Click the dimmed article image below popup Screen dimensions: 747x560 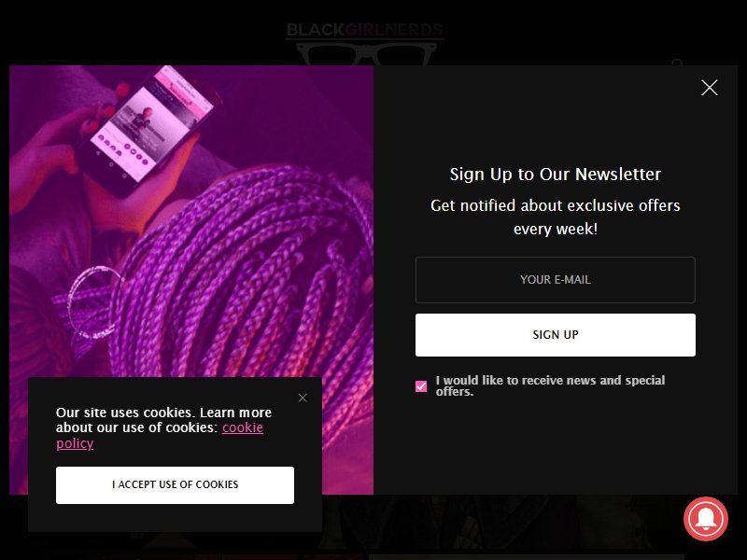pyautogui.click(x=500, y=522)
